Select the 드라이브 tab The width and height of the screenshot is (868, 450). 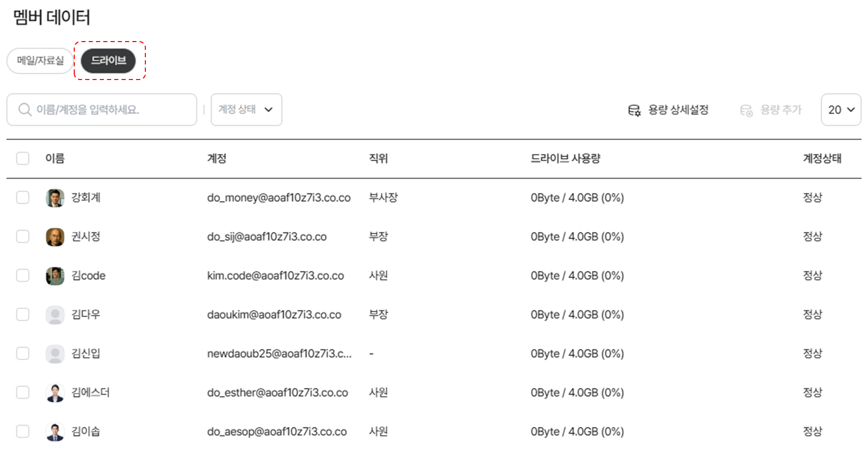coord(108,61)
